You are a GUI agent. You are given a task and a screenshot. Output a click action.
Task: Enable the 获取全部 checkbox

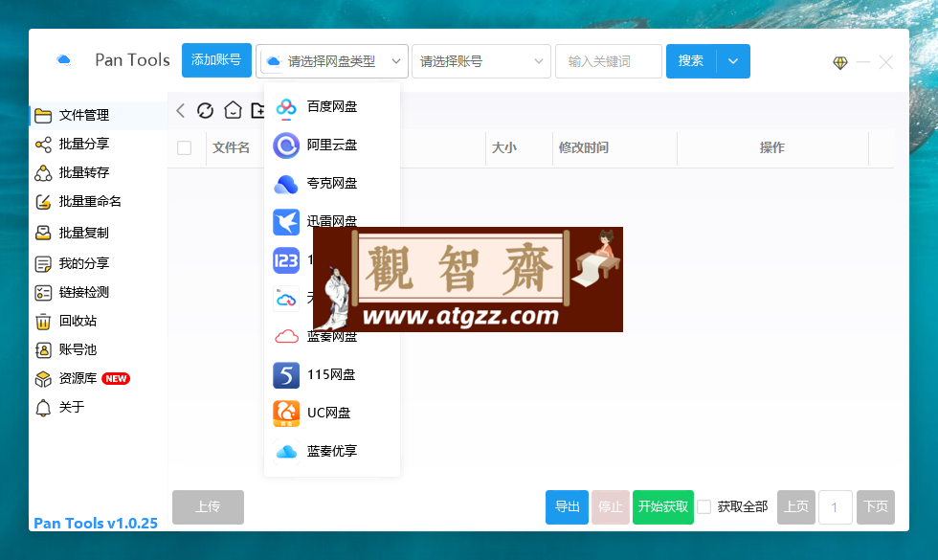704,506
